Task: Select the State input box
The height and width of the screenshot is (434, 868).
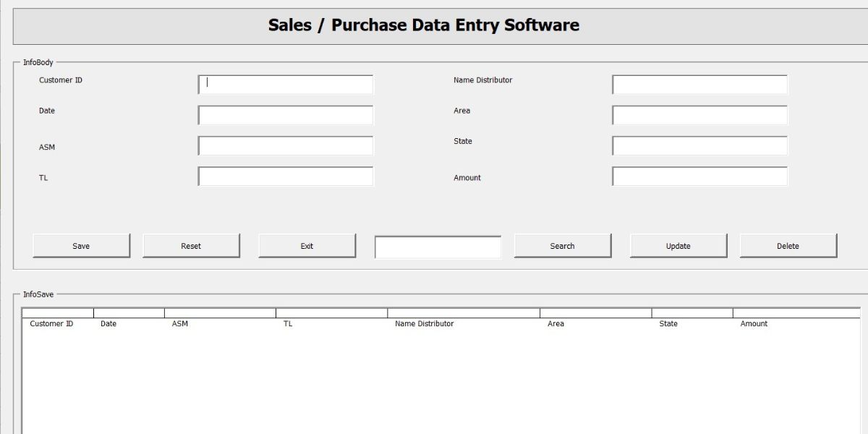Action: click(x=699, y=145)
